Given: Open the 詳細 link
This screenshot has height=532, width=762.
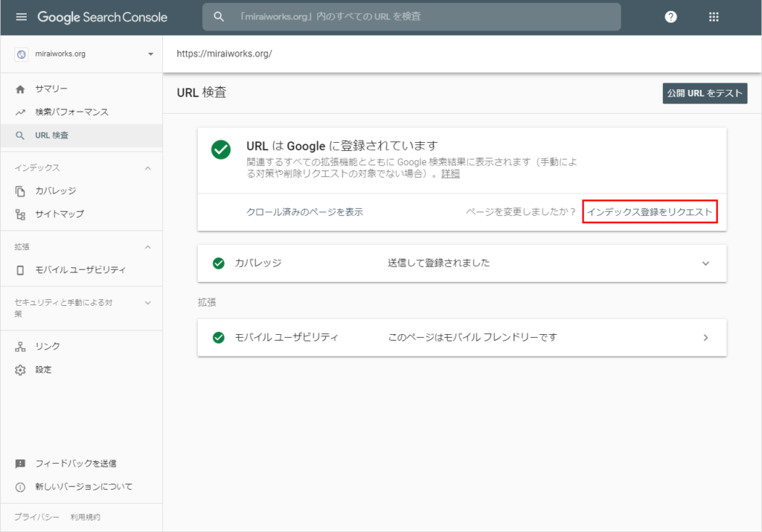Looking at the screenshot, I should pyautogui.click(x=450, y=174).
